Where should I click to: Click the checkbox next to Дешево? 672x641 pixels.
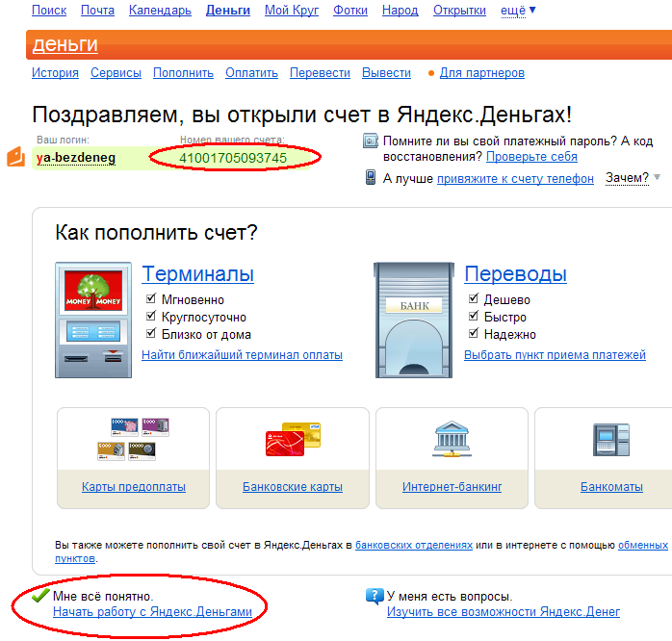(x=473, y=299)
